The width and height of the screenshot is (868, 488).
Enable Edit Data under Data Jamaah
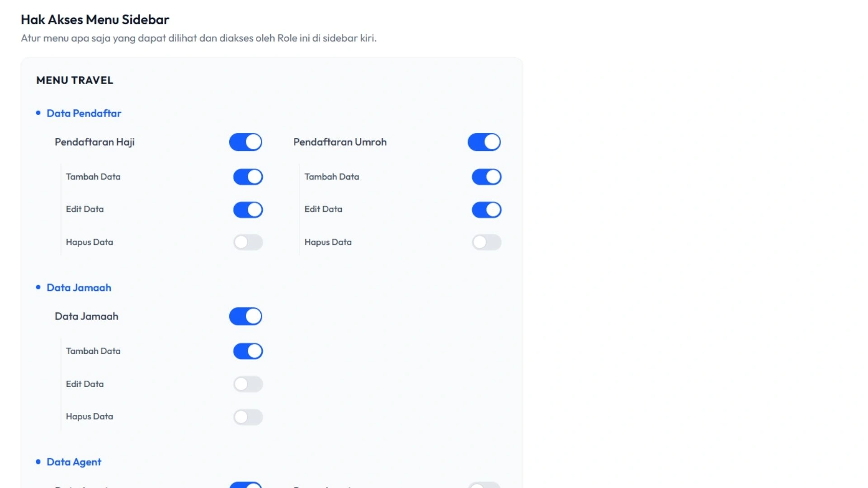[248, 384]
